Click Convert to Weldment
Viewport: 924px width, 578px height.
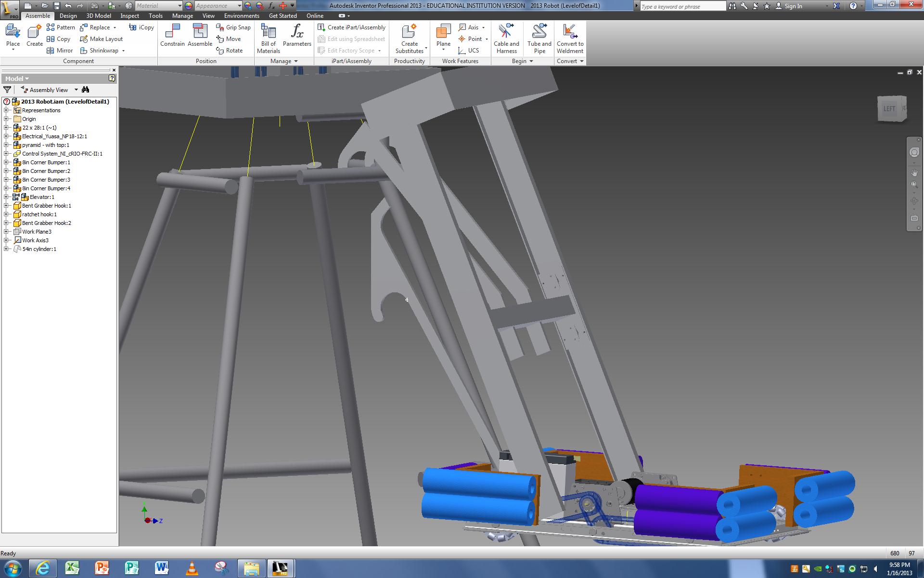tap(570, 39)
